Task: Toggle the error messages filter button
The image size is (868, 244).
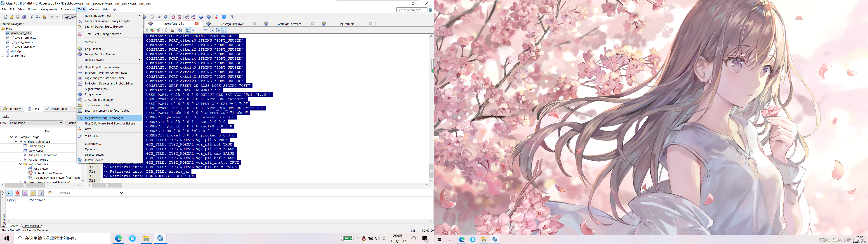Action: coord(18,193)
